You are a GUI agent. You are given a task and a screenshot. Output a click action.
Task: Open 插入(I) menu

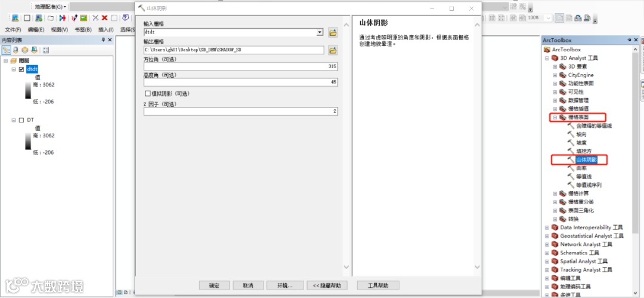point(106,30)
